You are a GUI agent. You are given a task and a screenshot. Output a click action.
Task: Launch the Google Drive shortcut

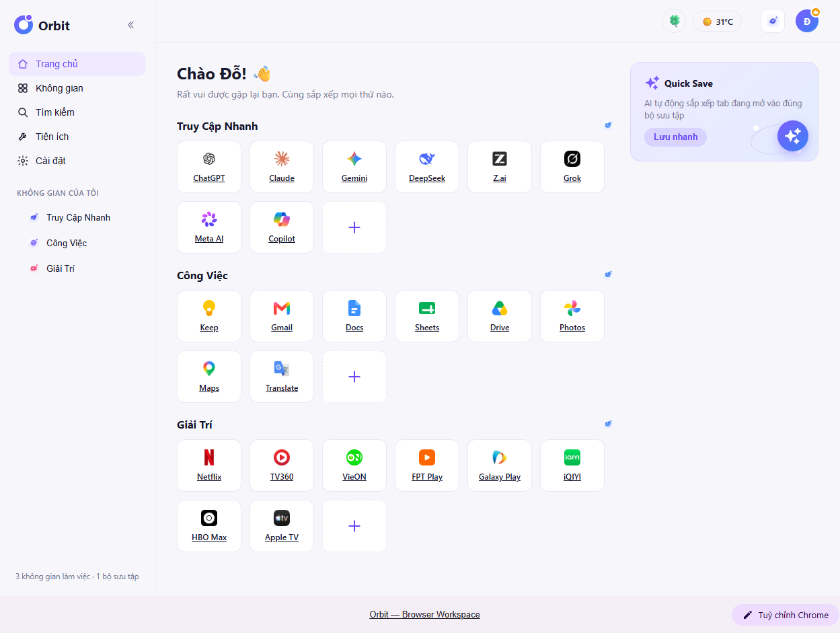click(500, 316)
